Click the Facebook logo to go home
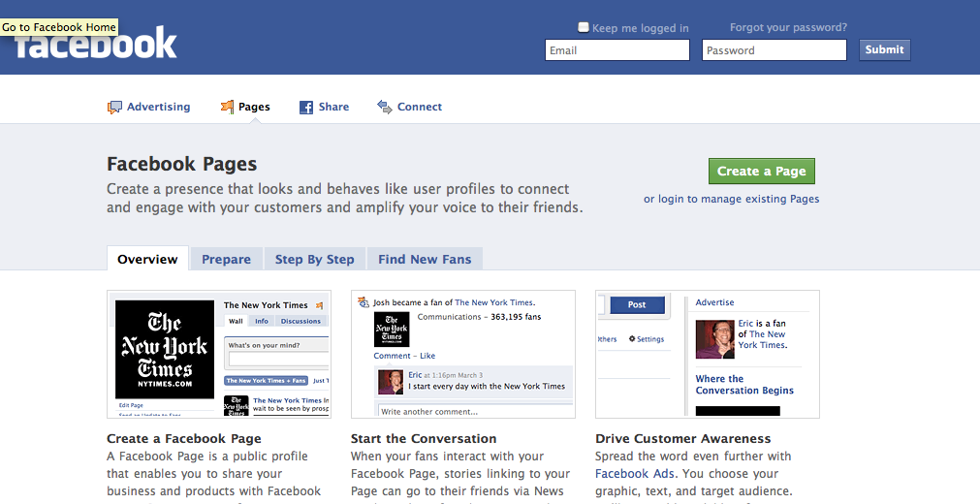This screenshot has width=980, height=504. pyautogui.click(x=96, y=43)
